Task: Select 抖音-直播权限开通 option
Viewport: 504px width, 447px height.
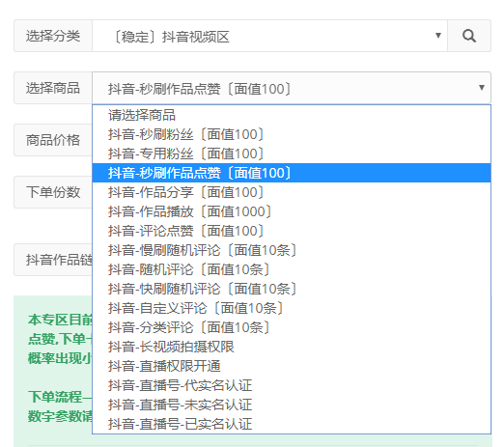Action: coord(292,366)
